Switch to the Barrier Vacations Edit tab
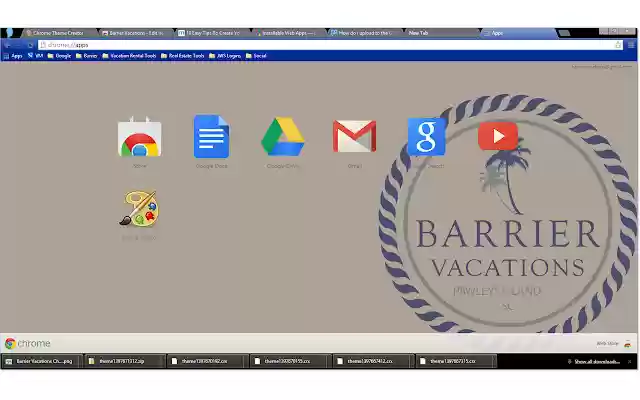 click(x=136, y=33)
